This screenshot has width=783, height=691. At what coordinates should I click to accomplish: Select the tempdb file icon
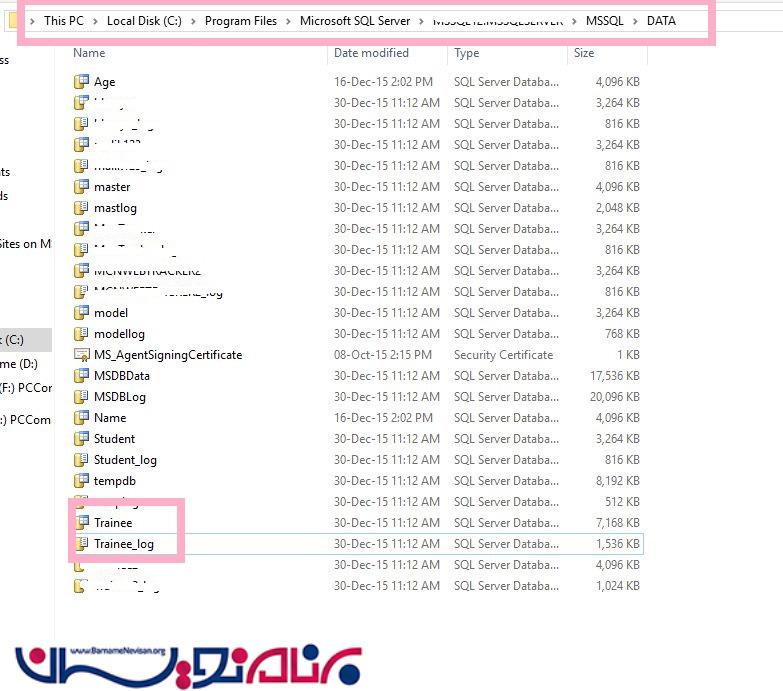pyautogui.click(x=81, y=480)
